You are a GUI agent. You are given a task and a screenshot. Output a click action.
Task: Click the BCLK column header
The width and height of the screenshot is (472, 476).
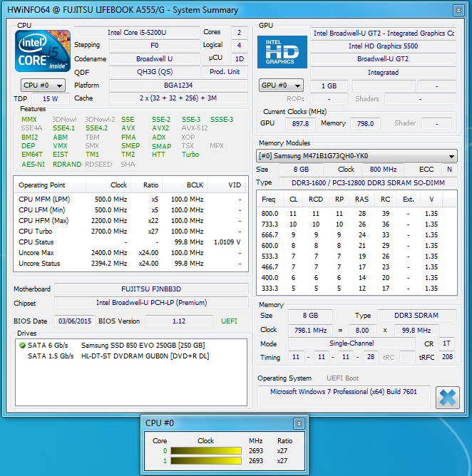(x=185, y=185)
